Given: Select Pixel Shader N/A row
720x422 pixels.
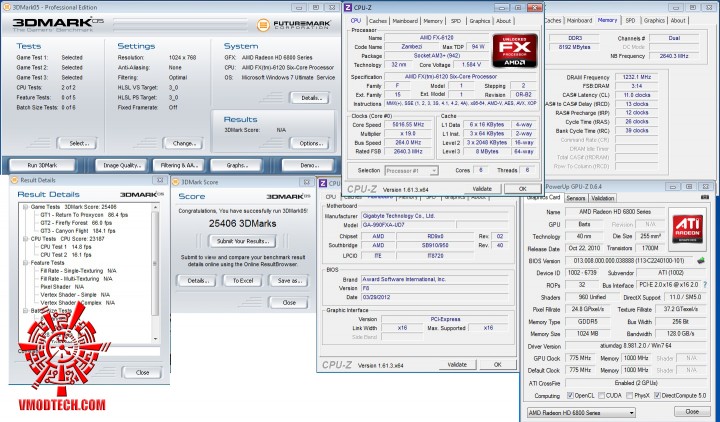Looking at the screenshot, I should click(62, 287).
